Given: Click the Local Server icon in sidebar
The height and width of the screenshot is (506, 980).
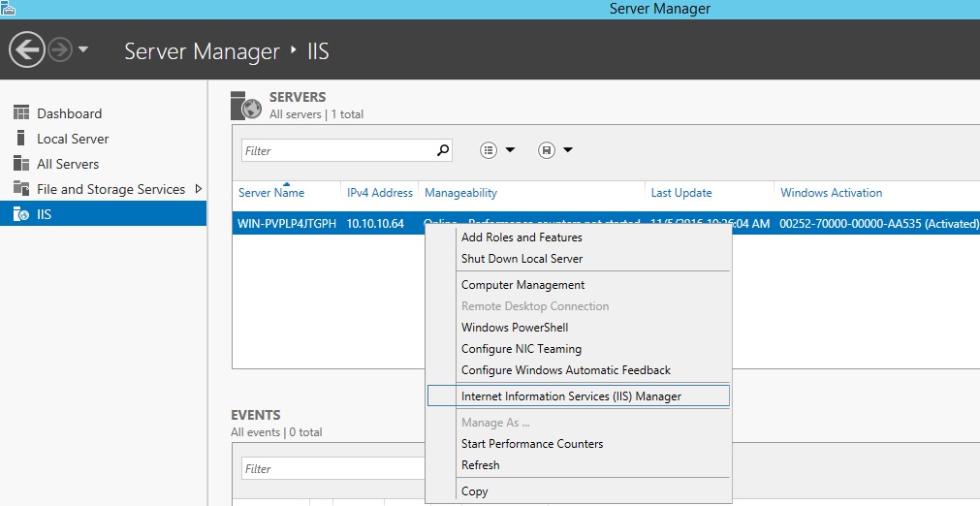Looking at the screenshot, I should click(x=21, y=138).
